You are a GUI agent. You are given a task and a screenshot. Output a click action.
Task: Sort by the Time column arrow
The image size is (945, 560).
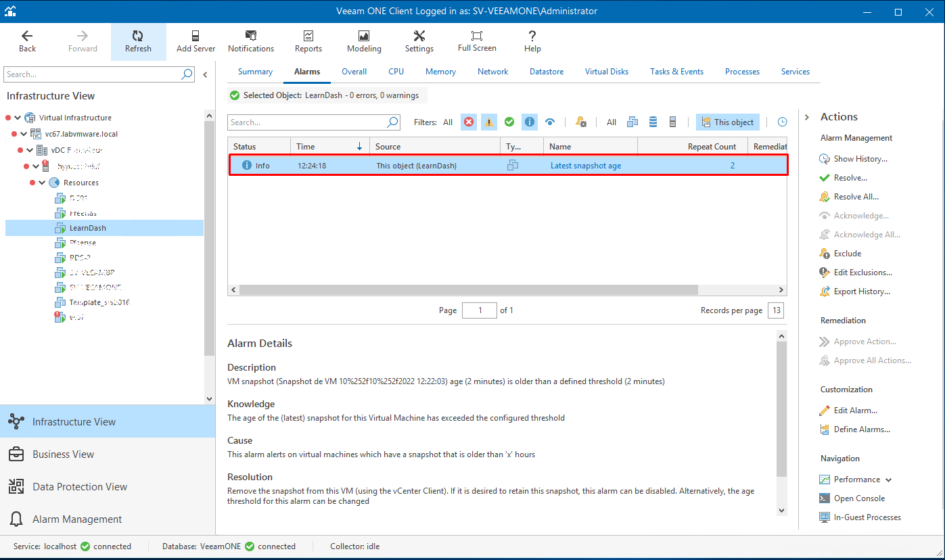click(x=359, y=146)
